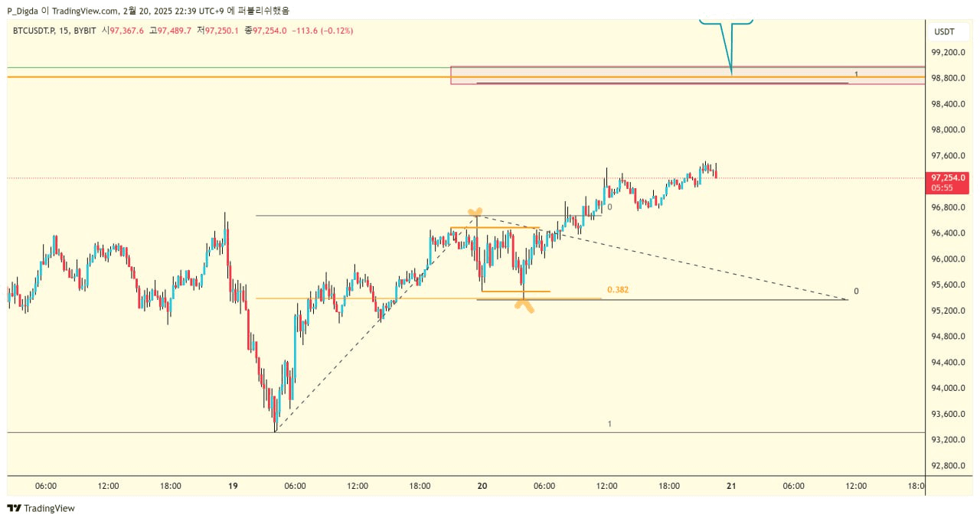Click the 98,800.0 price axis label
Viewport: 980px width, 521px height.
coord(947,78)
